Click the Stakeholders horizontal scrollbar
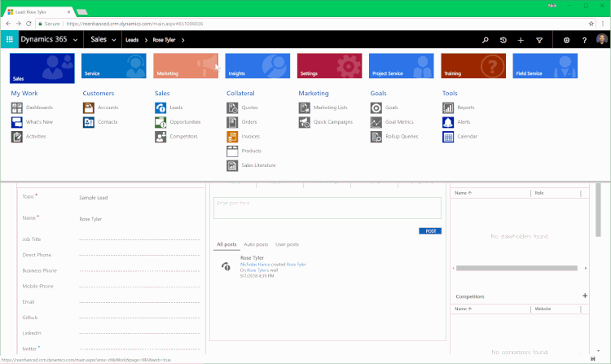 [516, 268]
